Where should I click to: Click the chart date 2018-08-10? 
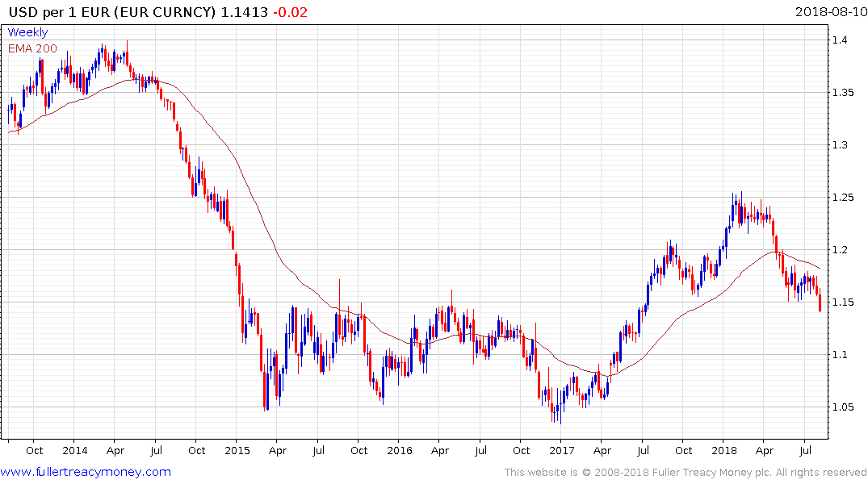tap(831, 11)
